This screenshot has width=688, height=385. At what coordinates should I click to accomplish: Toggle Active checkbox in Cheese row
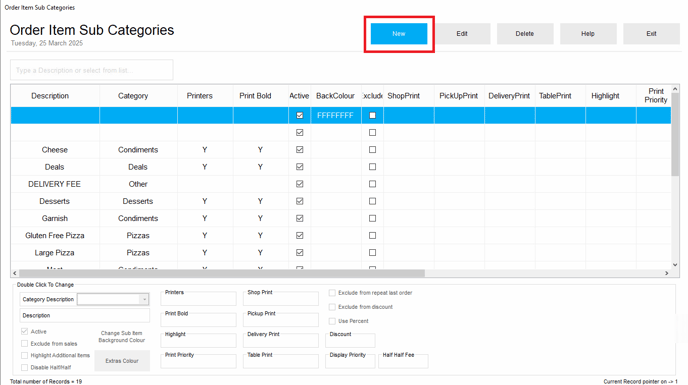[300, 150]
